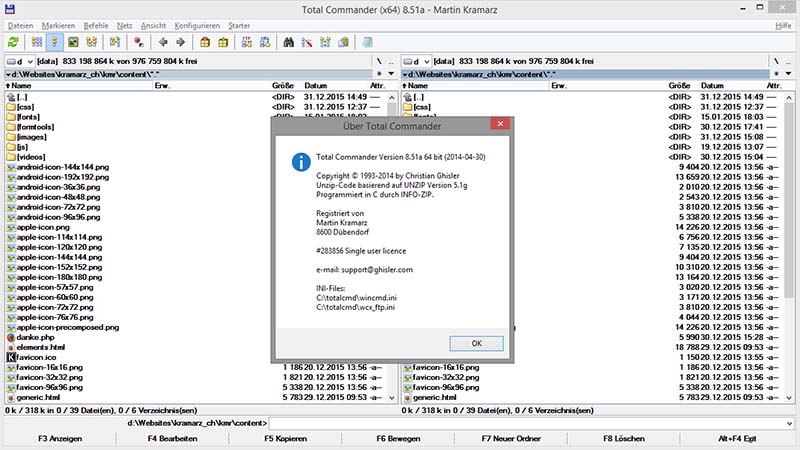Image resolution: width=800 pixels, height=450 pixels.
Task: Click the forward arrow toolbar icon
Action: (x=180, y=43)
